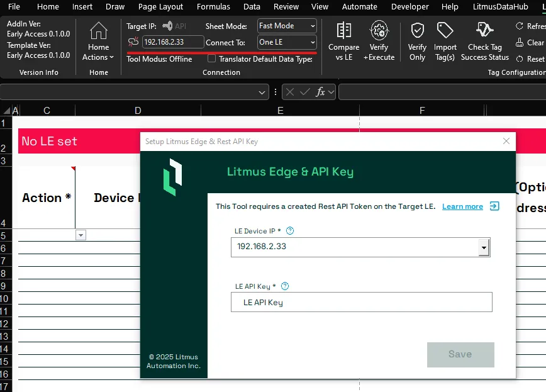Screen dimensions: 546x392
Task: Click the formula bar cancel X icon
Action: (290, 92)
